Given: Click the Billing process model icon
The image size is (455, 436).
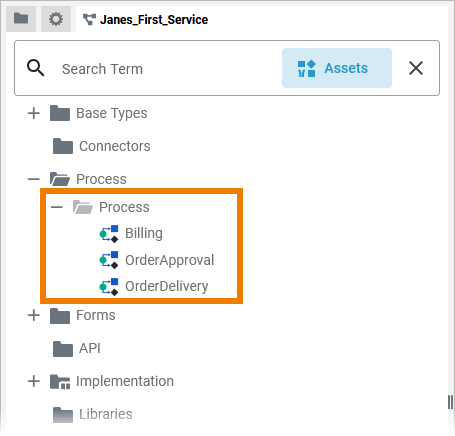Looking at the screenshot, I should (109, 234).
